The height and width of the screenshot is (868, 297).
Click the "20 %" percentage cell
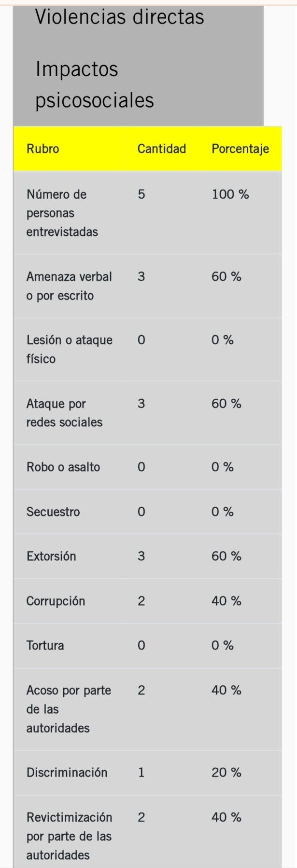click(x=226, y=773)
